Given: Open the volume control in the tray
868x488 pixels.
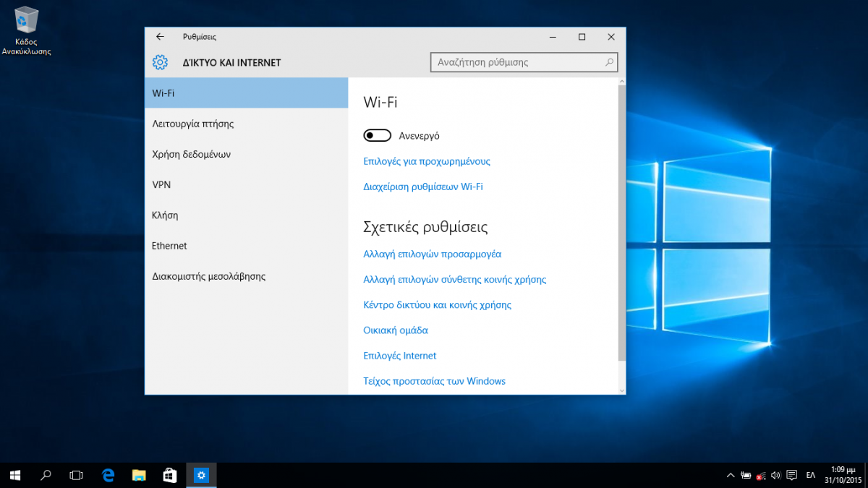Looking at the screenshot, I should (x=775, y=476).
